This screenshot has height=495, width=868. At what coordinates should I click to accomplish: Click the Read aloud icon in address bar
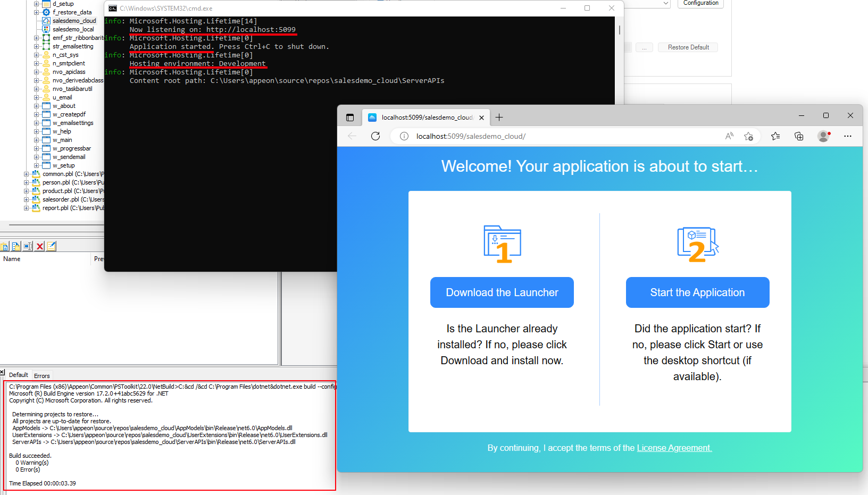[x=729, y=136]
